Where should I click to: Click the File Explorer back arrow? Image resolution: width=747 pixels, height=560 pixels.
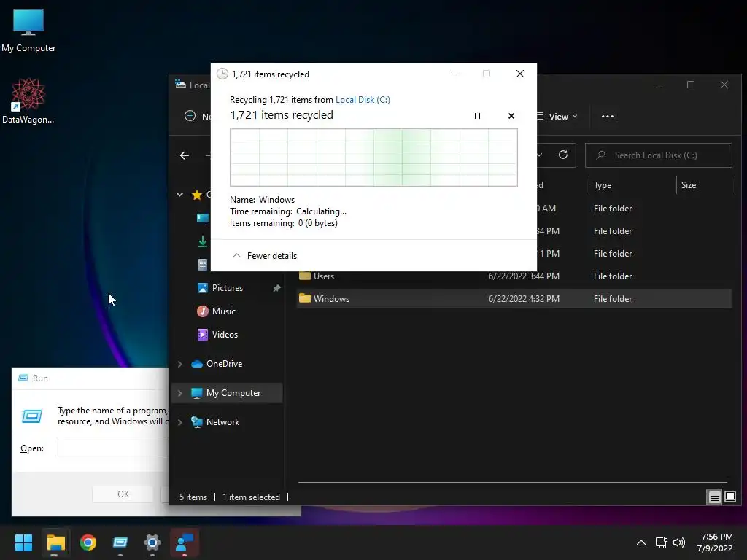(x=185, y=155)
